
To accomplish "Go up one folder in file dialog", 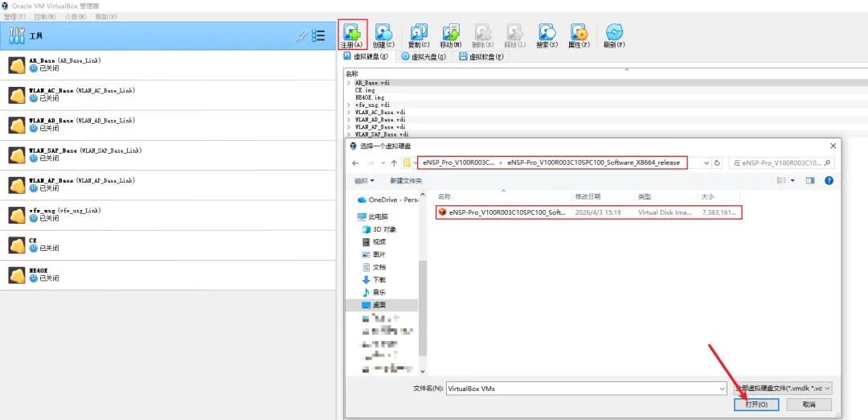I will tap(394, 163).
